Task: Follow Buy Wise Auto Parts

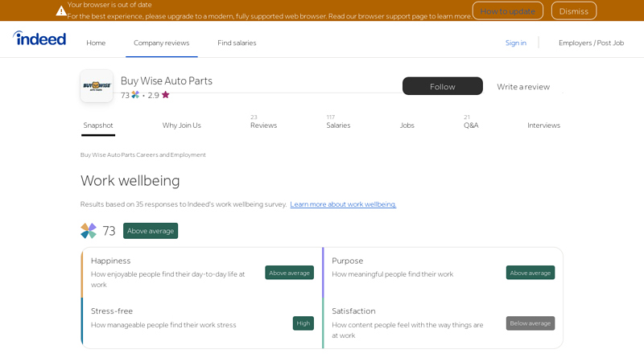Action: click(x=442, y=86)
